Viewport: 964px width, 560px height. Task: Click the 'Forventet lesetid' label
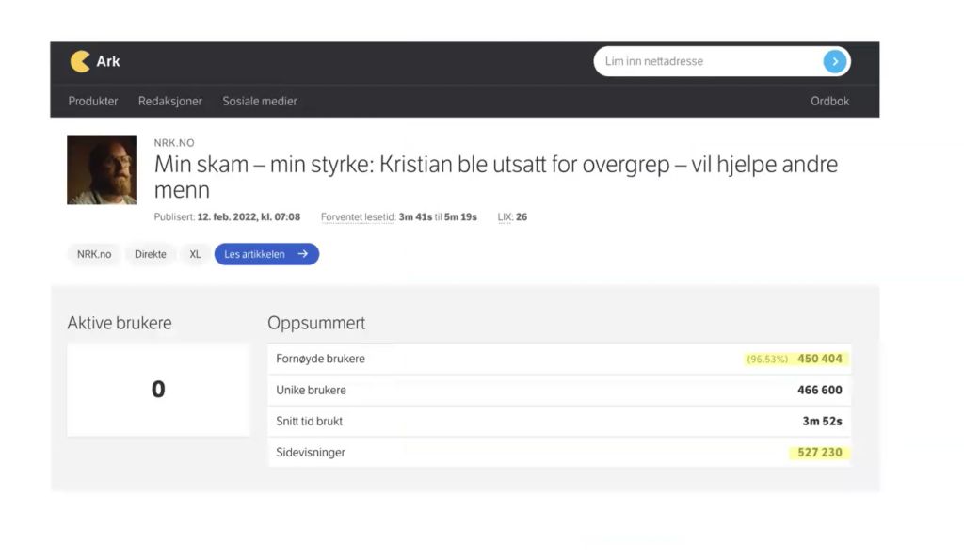tap(357, 217)
